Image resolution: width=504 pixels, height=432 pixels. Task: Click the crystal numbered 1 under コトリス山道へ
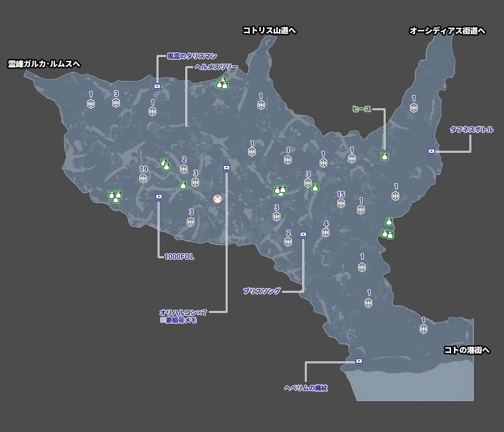261,105
